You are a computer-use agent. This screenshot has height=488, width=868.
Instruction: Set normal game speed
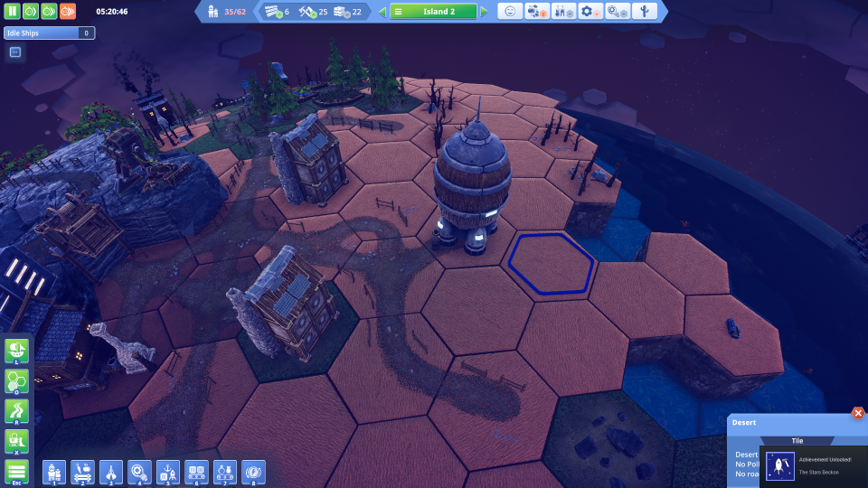point(31,11)
